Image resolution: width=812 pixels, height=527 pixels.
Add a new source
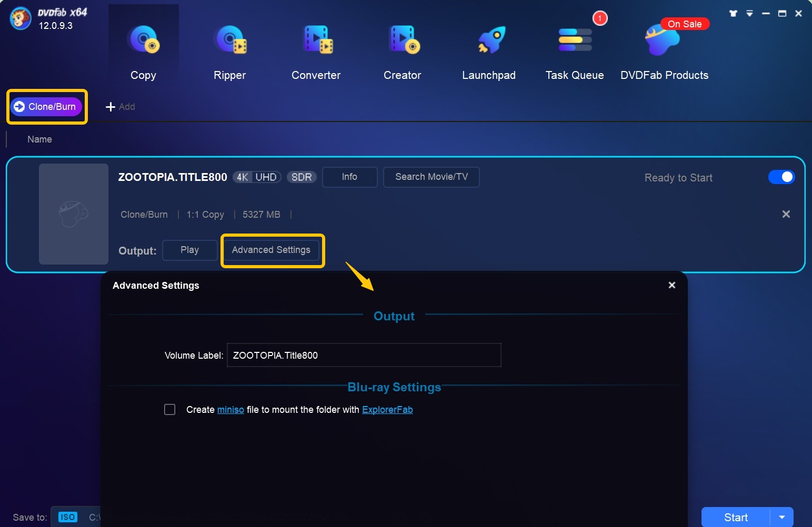(121, 107)
